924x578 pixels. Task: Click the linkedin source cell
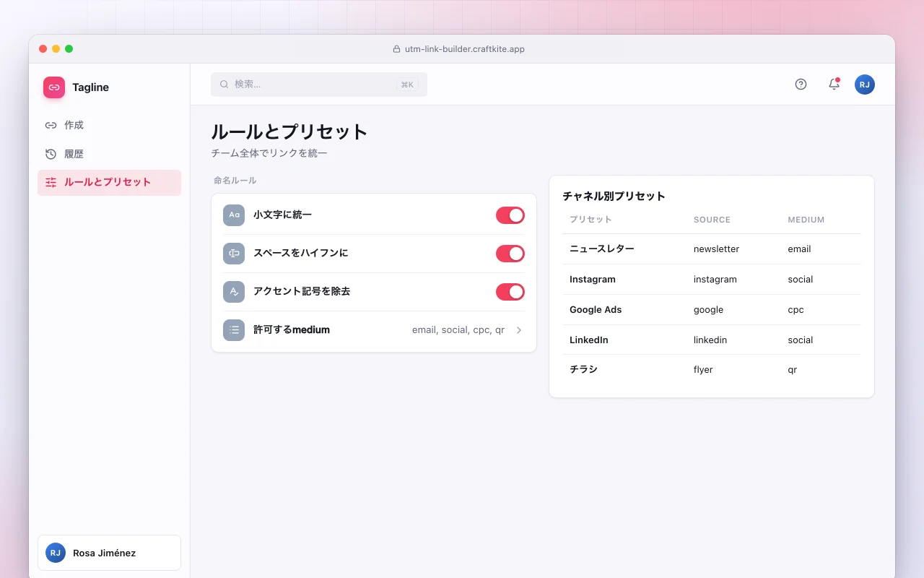710,340
